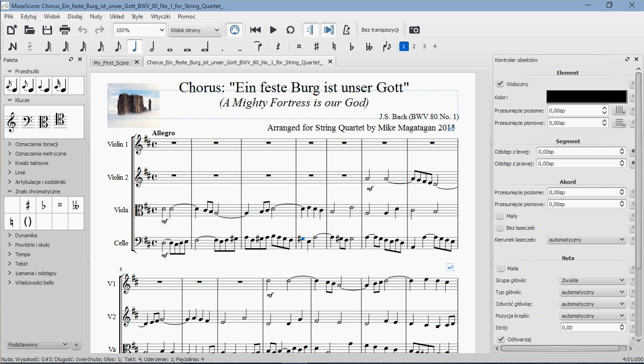Open a score file via folder icon
Viewport: 644px width, 364px height.
tap(30, 30)
